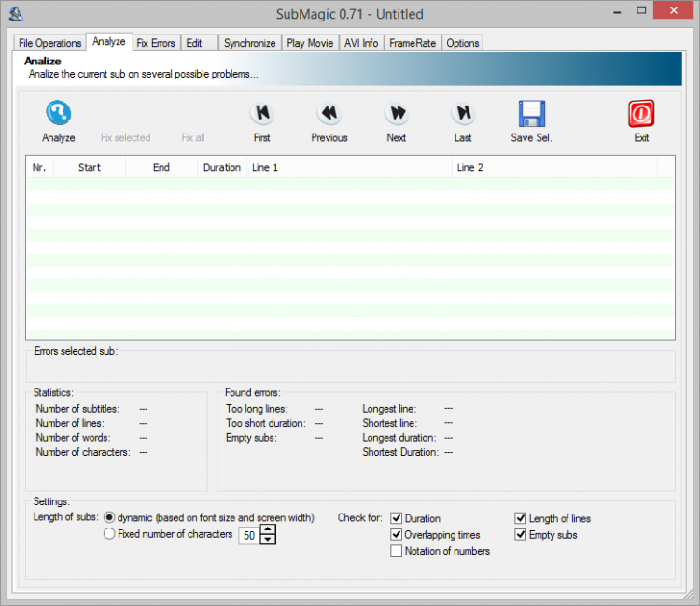Viewport: 700px width, 606px height.
Task: Select Fixed number of characters radio
Action: click(x=109, y=534)
